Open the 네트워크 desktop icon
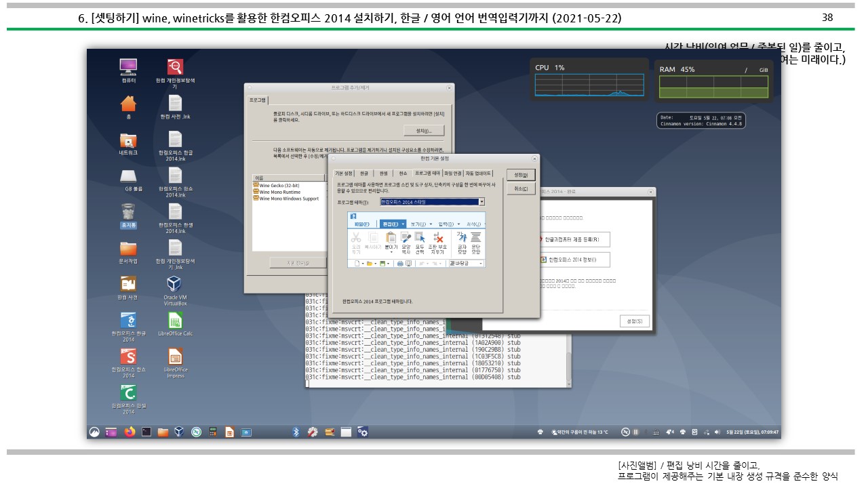Image resolution: width=868 pixels, height=488 pixels. click(129, 140)
